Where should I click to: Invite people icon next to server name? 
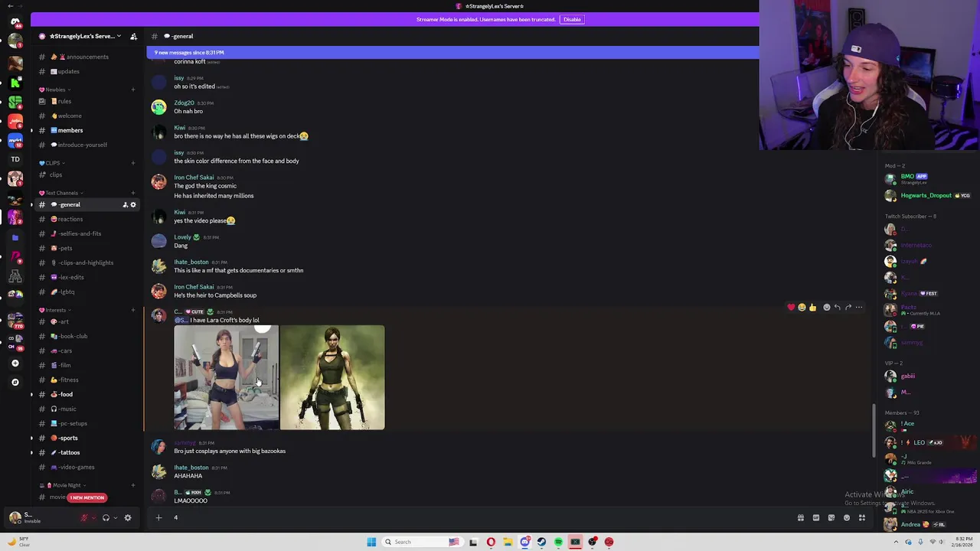[133, 36]
